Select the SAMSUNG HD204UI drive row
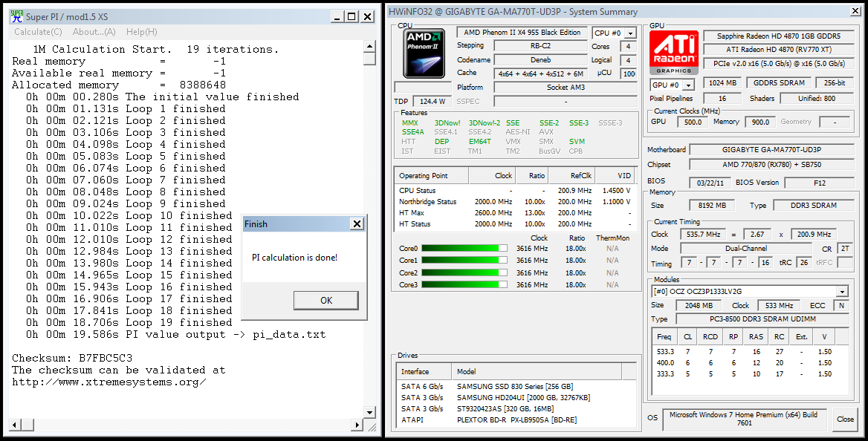 click(515, 397)
